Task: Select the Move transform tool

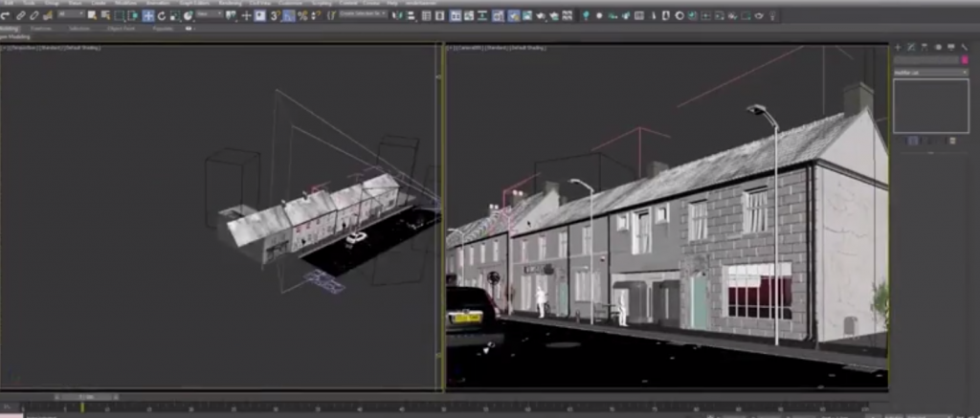Action: point(148,15)
